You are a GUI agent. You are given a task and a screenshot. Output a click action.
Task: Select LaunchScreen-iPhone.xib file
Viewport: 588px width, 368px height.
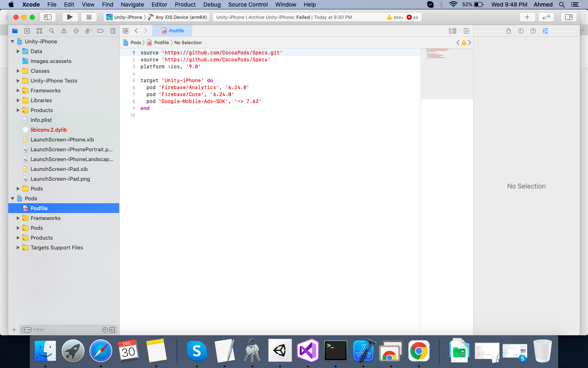(x=62, y=139)
